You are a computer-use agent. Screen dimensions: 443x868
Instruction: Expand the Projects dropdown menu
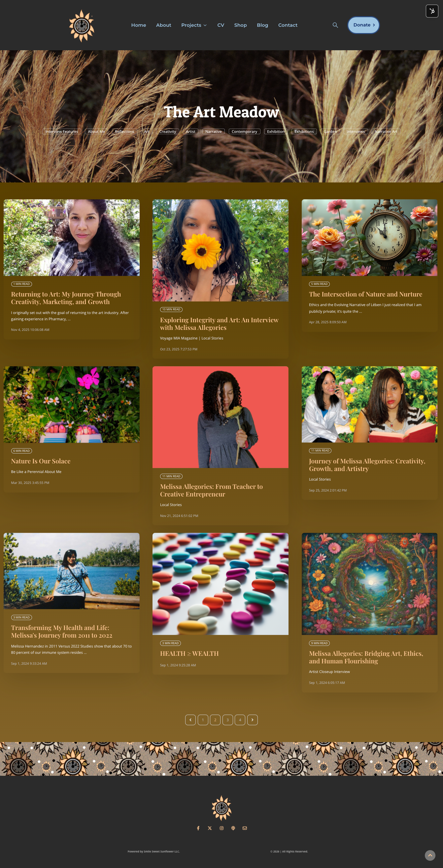pos(194,25)
